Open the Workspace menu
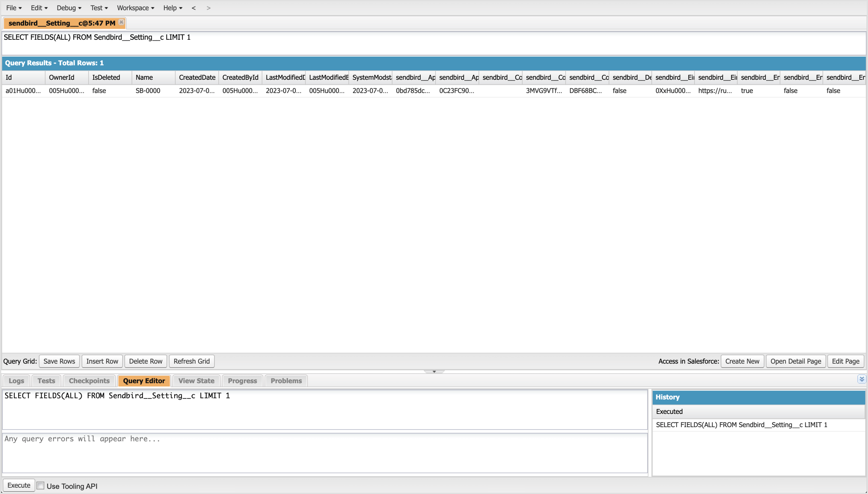868x494 pixels. pos(135,8)
